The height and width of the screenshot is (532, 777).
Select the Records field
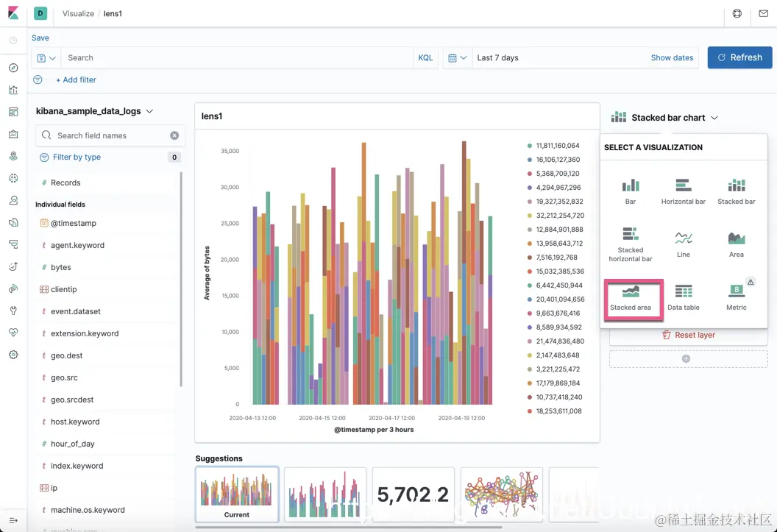point(106,182)
